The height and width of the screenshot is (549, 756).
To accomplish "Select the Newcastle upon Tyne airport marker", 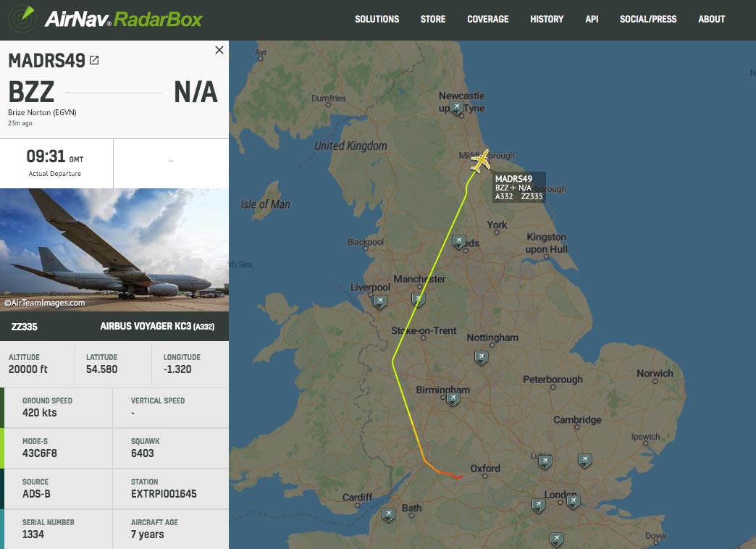I will tap(457, 108).
